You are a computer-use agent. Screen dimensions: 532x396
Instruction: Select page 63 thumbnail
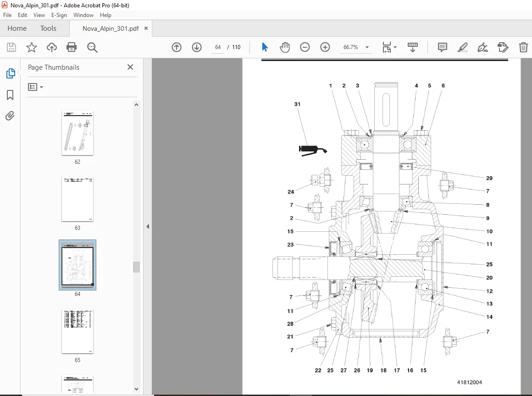pos(78,199)
